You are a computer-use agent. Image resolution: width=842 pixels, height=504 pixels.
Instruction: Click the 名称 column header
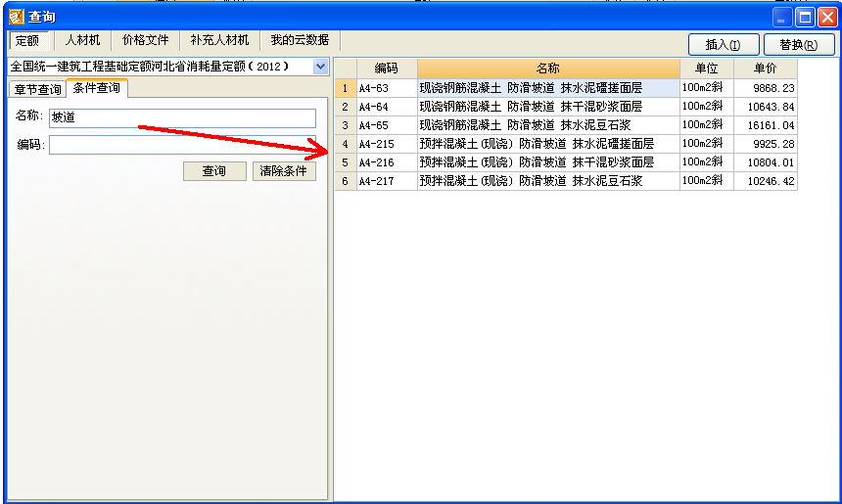click(548, 69)
